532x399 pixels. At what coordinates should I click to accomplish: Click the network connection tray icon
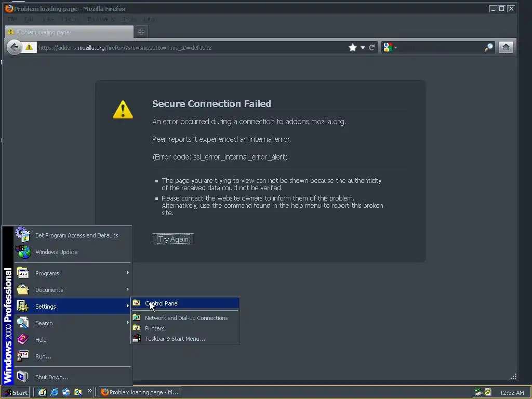(x=478, y=392)
